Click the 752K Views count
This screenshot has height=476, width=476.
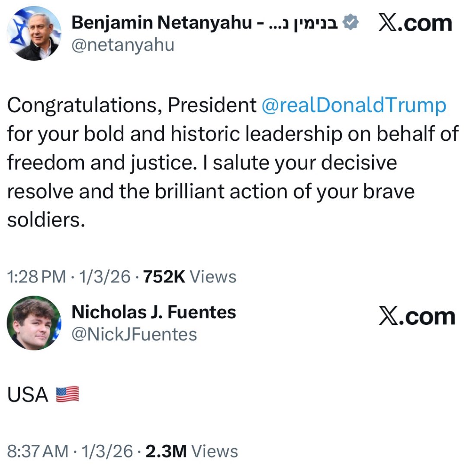tap(190, 276)
